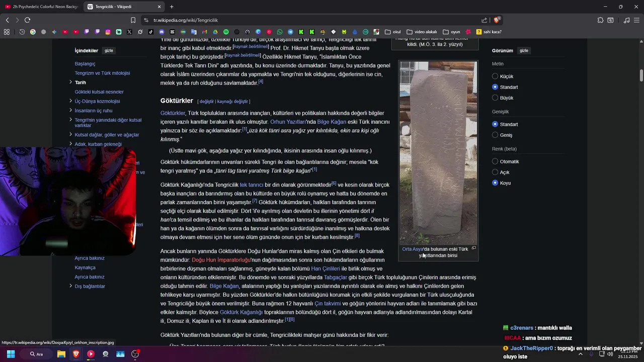Open the Doğu Hun İmparatorluğu red link

click(x=221, y=260)
